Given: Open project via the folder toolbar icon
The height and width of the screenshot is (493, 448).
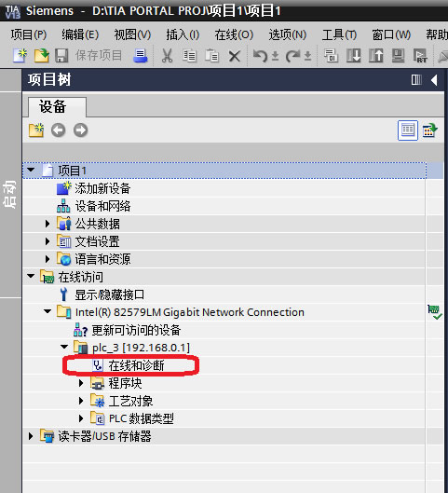Looking at the screenshot, I should 42,56.
